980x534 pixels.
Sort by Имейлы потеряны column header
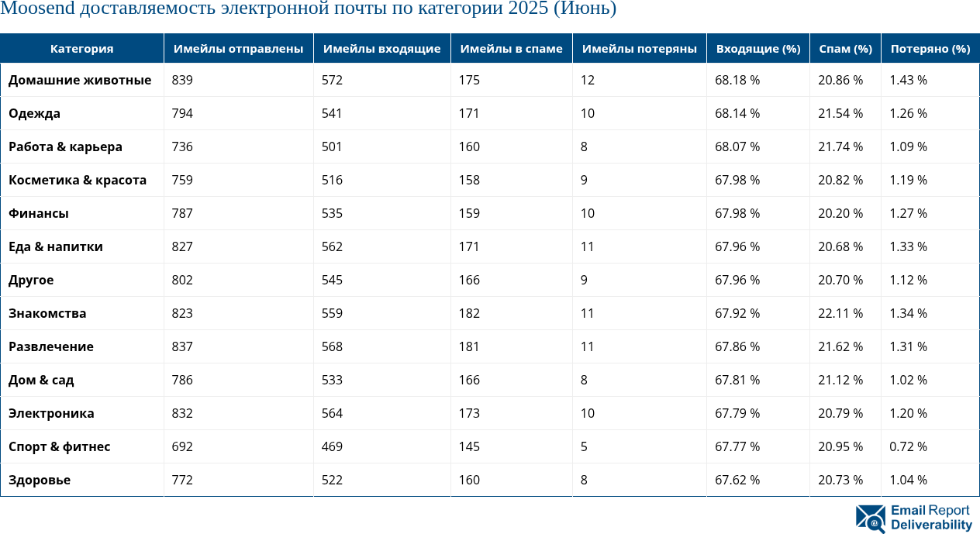(x=640, y=48)
